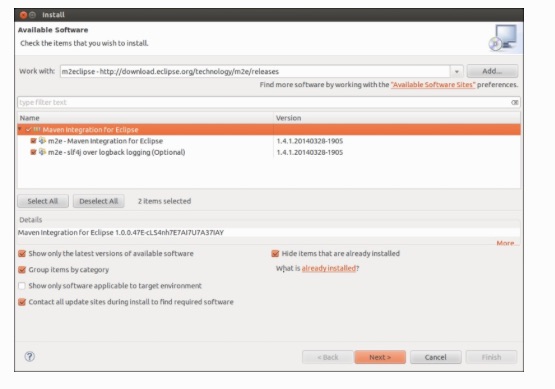Click the Finish button
Screen dimensions: 555x389
(491, 357)
